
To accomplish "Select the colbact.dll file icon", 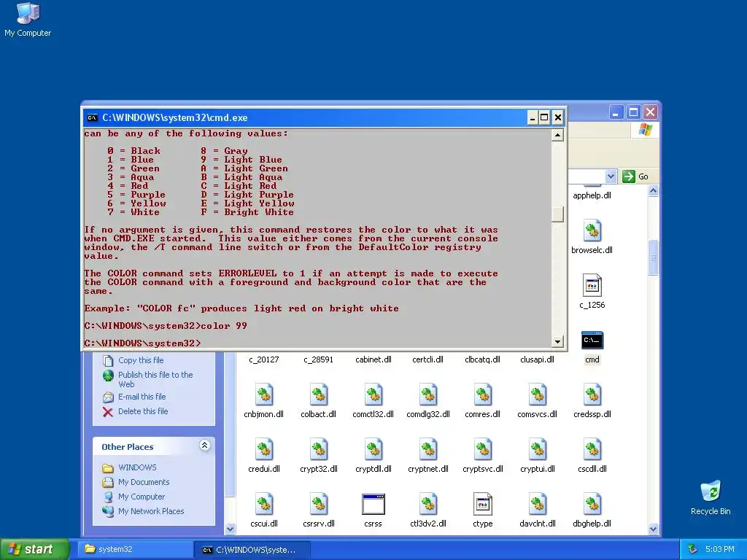I will pyautogui.click(x=319, y=395).
